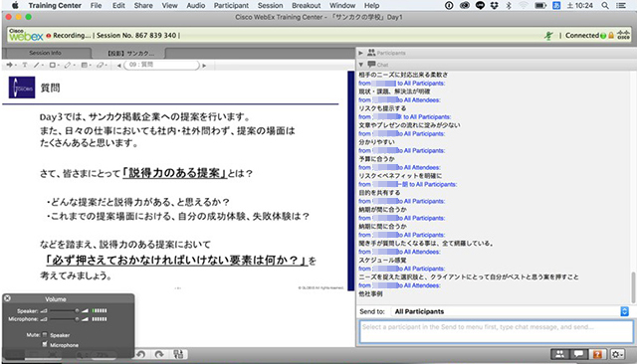Switch to the Session Info tab
This screenshot has height=364, width=637.
[x=46, y=53]
